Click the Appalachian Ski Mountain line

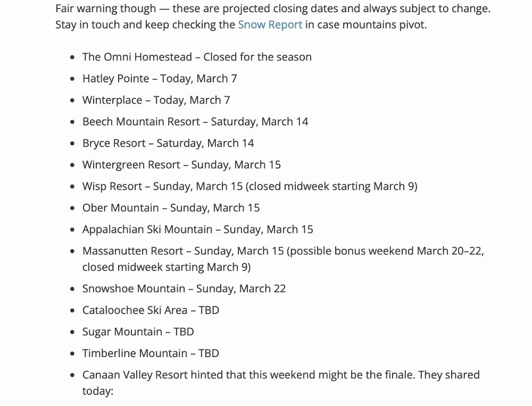tap(197, 230)
